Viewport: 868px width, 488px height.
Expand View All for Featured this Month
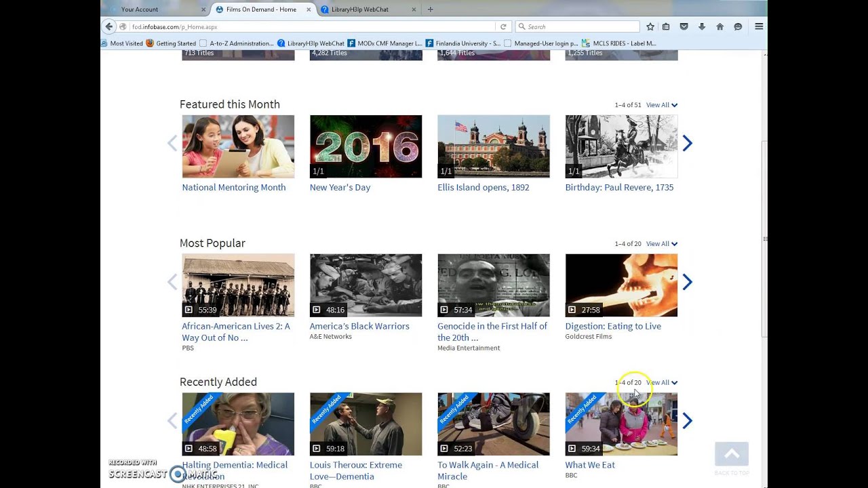662,105
